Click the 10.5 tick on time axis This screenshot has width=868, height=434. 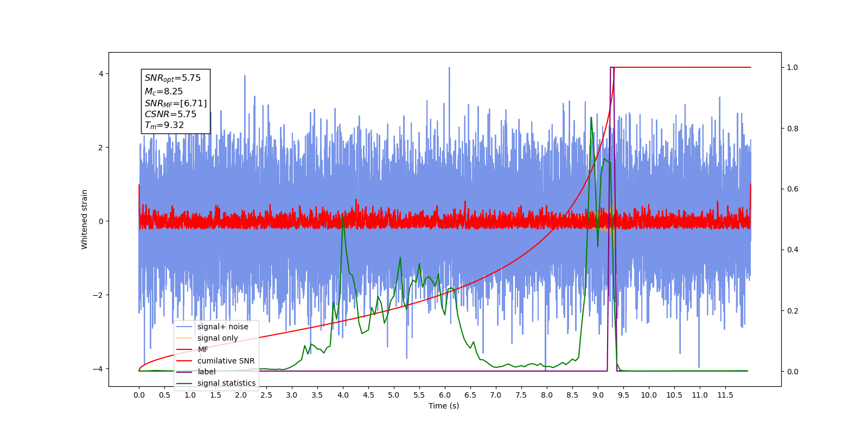tap(674, 395)
